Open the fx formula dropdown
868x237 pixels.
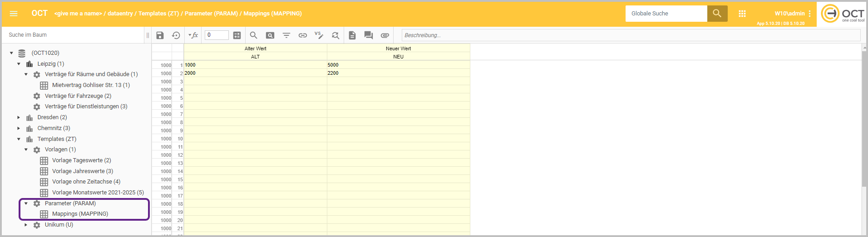tap(193, 35)
